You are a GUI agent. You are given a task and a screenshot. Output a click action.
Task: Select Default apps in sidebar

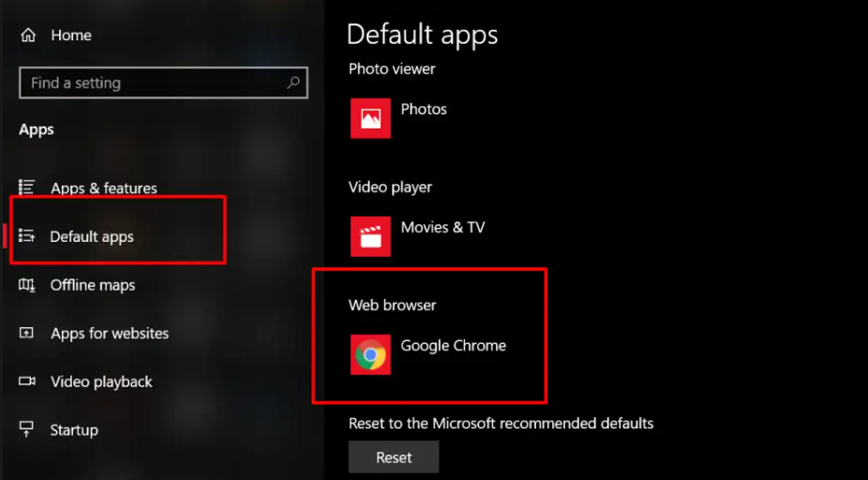coord(92,237)
